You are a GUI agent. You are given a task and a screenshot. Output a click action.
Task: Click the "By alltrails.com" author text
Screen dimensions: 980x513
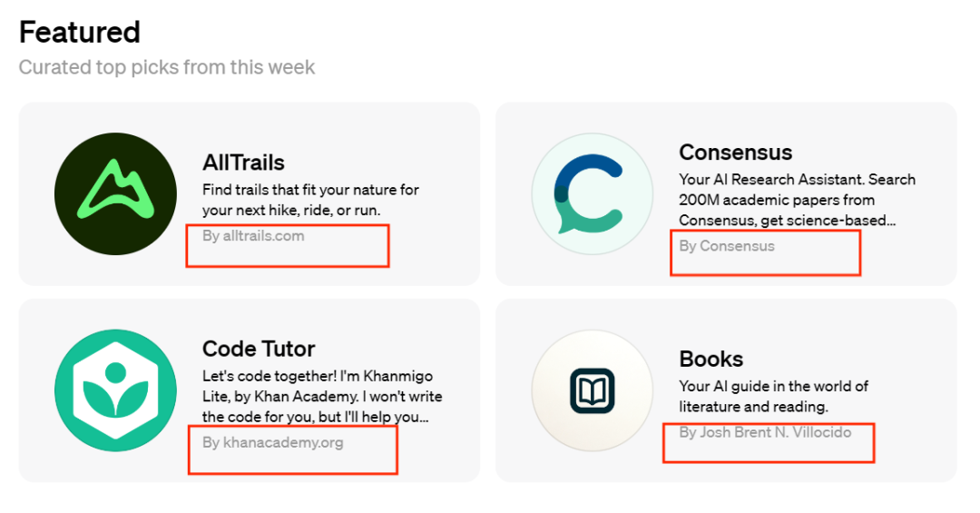click(253, 236)
